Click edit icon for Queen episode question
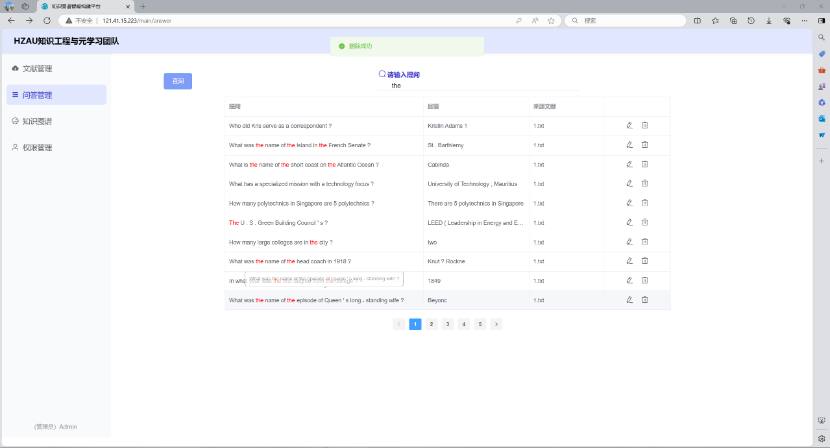 629,300
